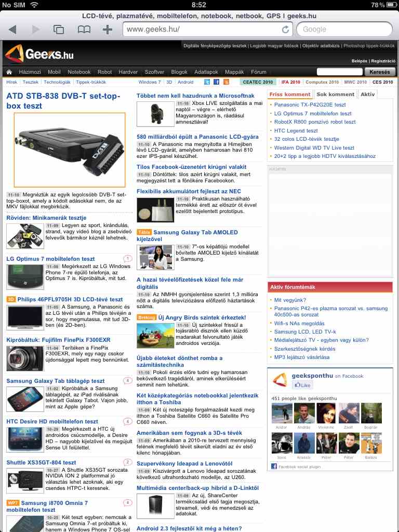Switch to the Friss komment tab

click(290, 95)
